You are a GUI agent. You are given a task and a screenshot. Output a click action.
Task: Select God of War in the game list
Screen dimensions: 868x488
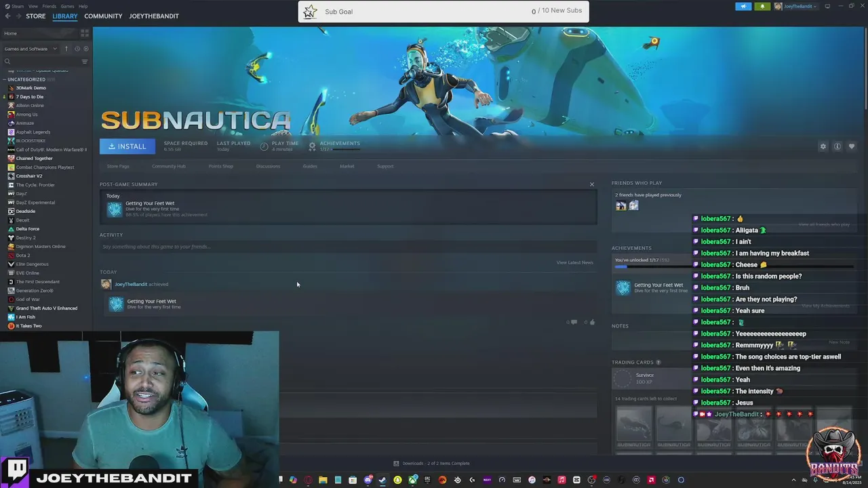(x=28, y=300)
